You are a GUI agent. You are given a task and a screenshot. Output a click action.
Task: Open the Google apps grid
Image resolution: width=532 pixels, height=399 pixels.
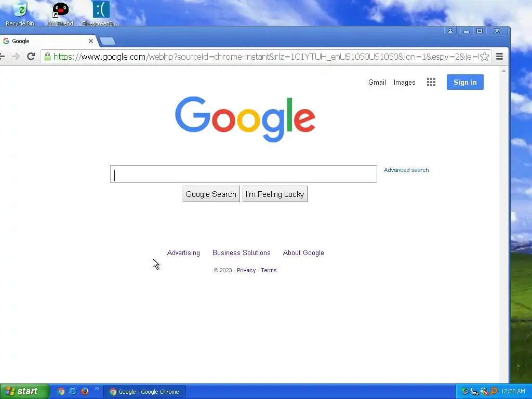(x=431, y=82)
